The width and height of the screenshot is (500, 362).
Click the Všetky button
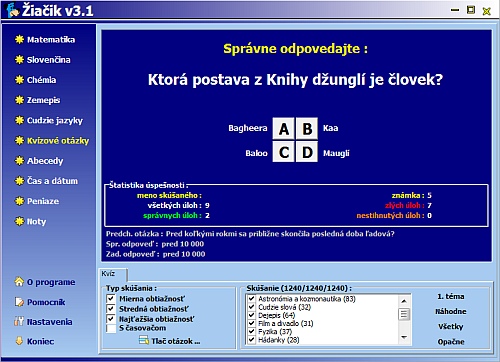pyautogui.click(x=451, y=327)
